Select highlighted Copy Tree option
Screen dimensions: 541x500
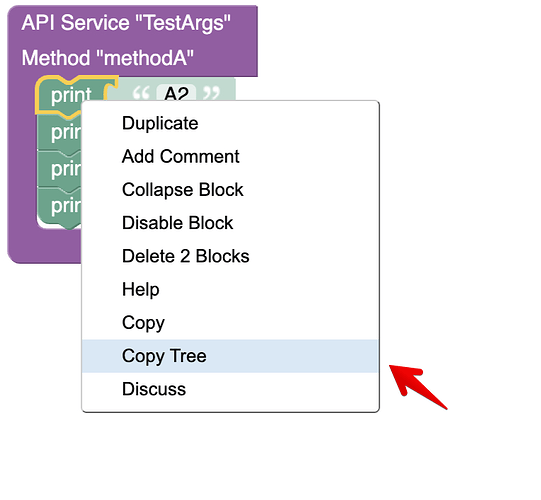(x=230, y=356)
